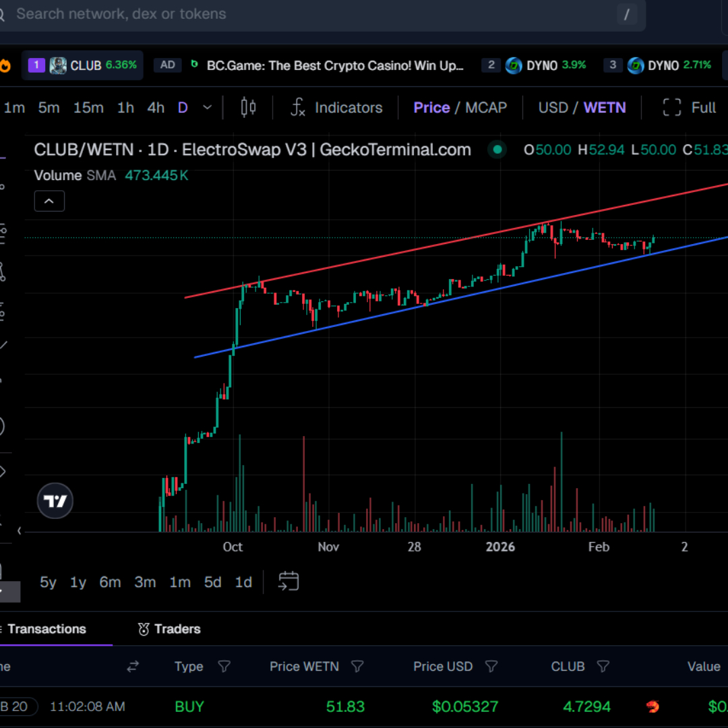This screenshot has width=728, height=728.
Task: Collapse the drawing toolbar via the left arrow
Action: [18, 530]
